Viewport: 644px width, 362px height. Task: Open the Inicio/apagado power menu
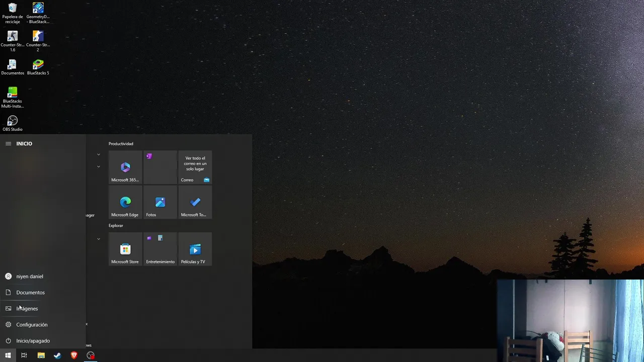click(43, 341)
